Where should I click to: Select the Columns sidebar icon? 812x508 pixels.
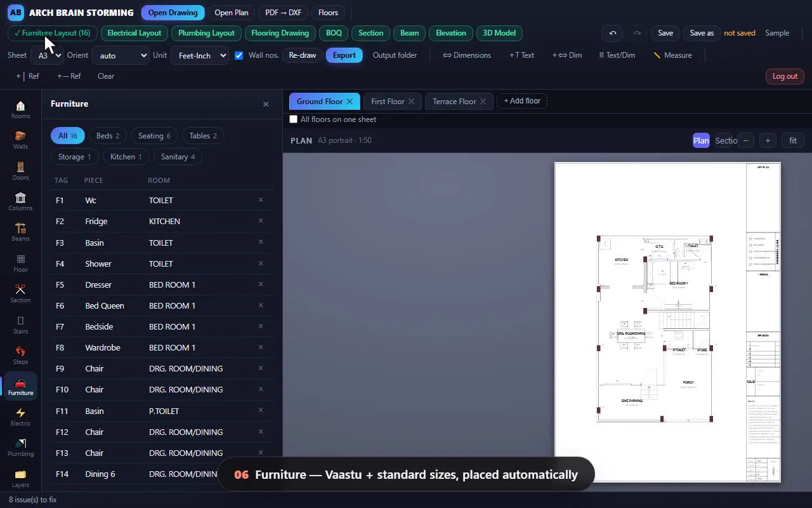20,201
